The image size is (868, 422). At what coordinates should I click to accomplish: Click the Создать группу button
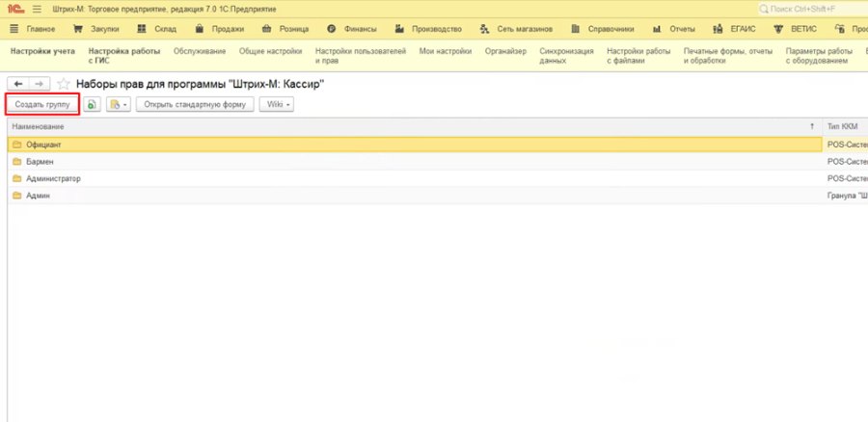coord(42,104)
